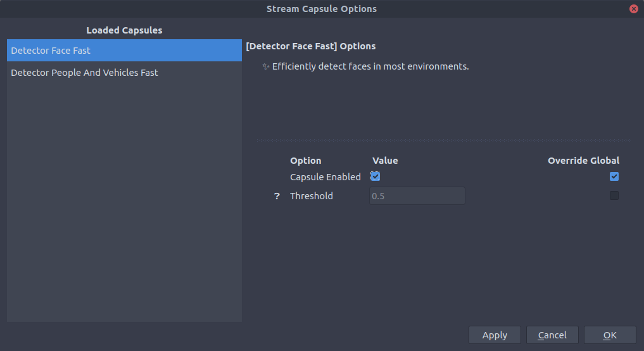This screenshot has width=644, height=351.
Task: Enable Override Global for Threshold
Action: pos(614,195)
